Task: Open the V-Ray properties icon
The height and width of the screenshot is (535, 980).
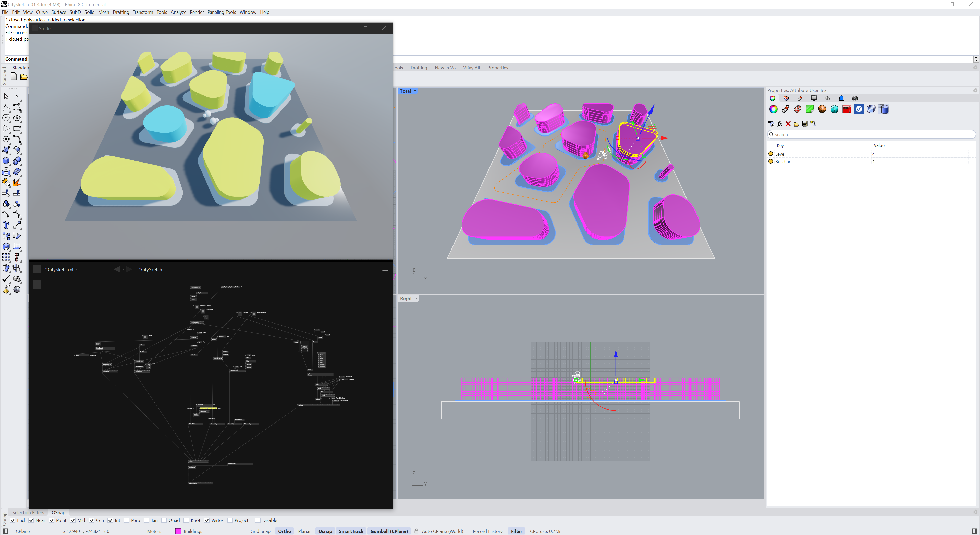Action: pyautogui.click(x=859, y=109)
